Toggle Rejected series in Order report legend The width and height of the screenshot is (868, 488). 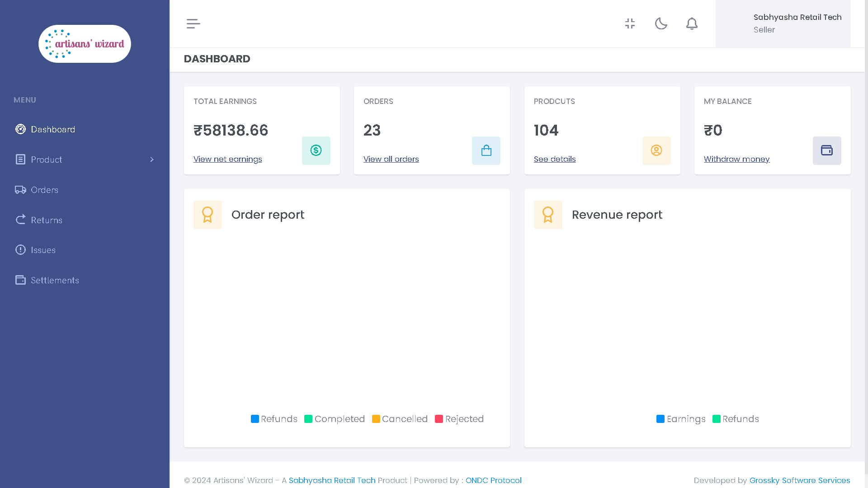click(x=459, y=419)
